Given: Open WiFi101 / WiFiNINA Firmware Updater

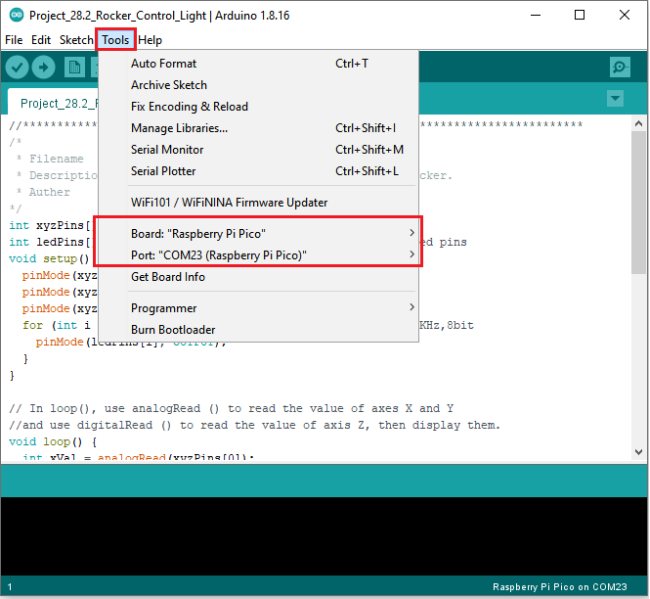Looking at the screenshot, I should click(x=258, y=203).
